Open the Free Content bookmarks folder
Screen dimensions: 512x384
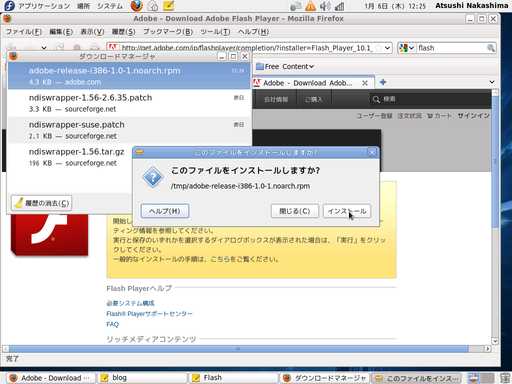[285, 66]
